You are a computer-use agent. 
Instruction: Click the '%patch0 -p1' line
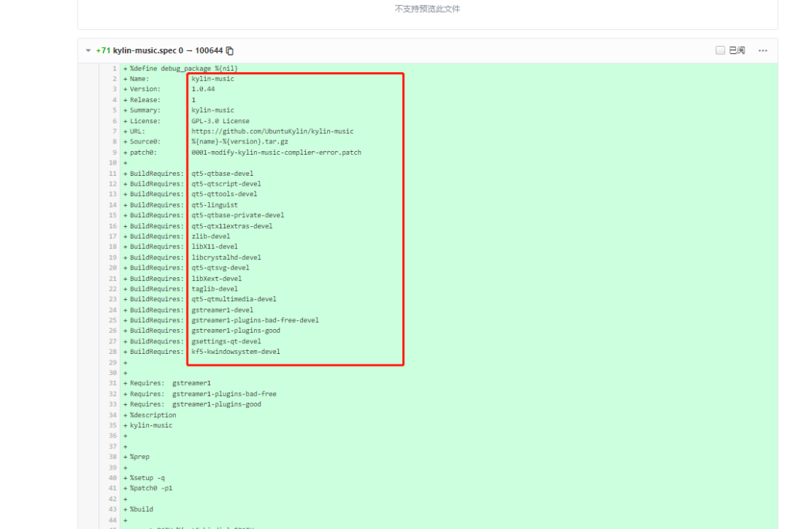pos(150,488)
